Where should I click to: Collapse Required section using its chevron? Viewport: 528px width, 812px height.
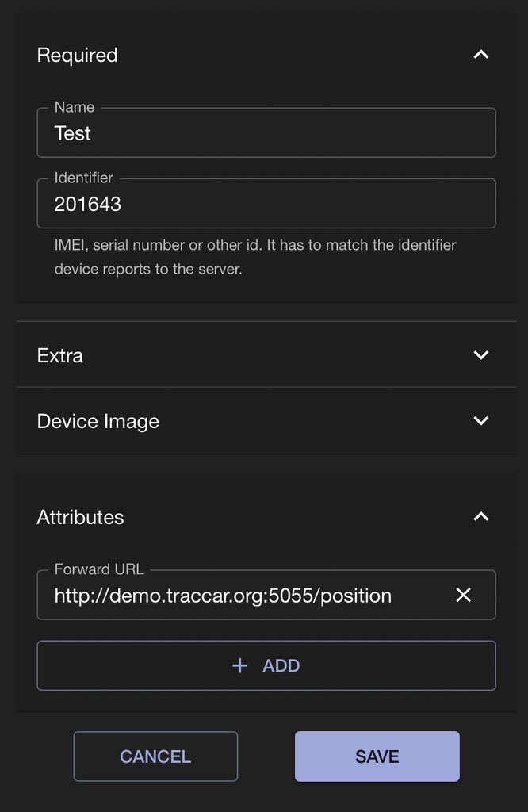pos(480,55)
